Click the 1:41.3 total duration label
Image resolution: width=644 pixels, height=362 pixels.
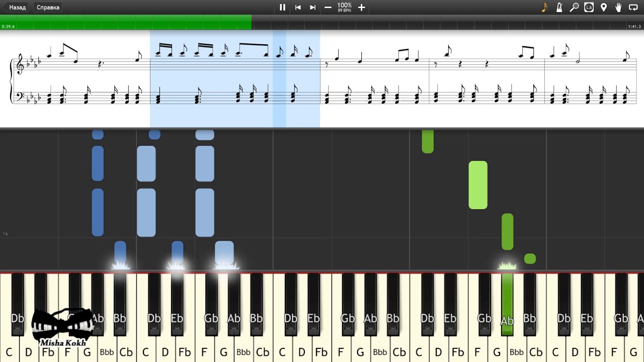click(634, 26)
